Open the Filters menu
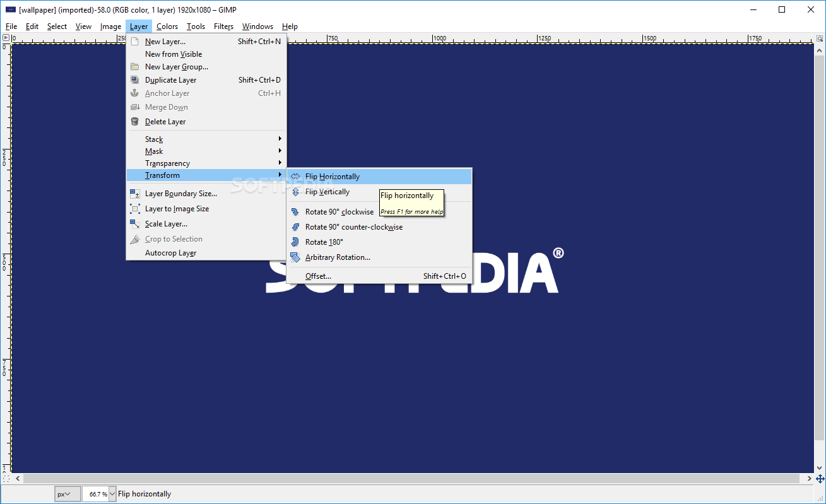This screenshot has width=826, height=504. (223, 26)
